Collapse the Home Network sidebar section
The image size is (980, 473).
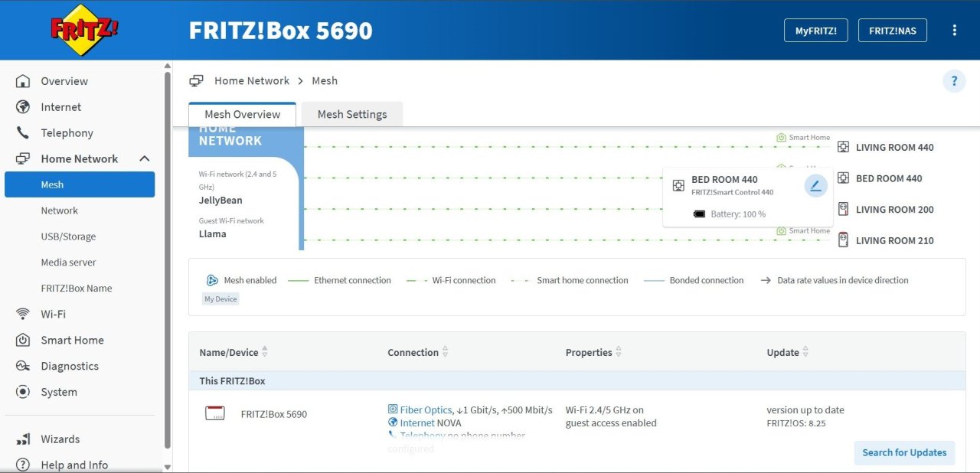[144, 159]
